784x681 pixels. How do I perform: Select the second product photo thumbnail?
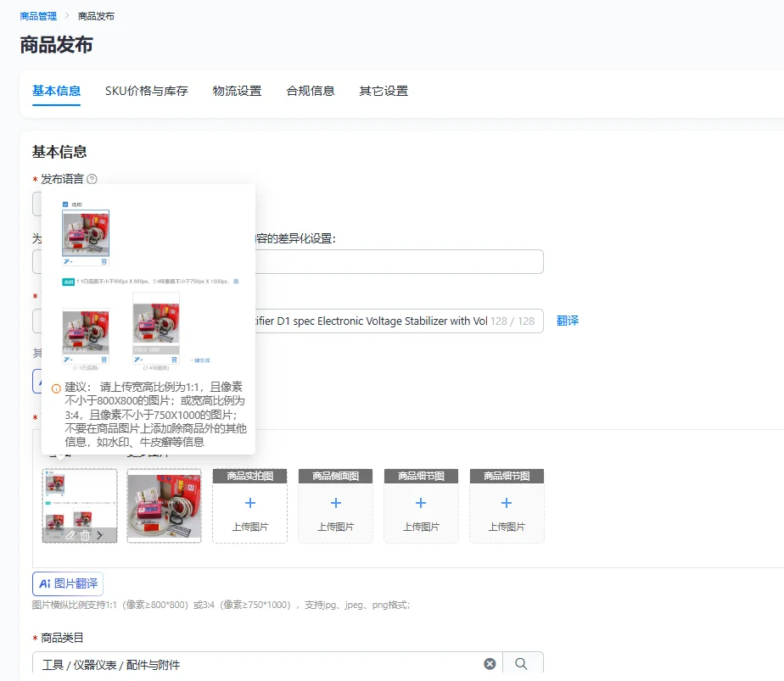pos(165,505)
